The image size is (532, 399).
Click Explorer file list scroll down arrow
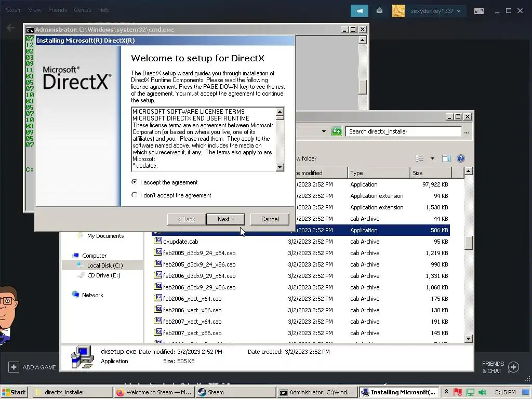click(x=469, y=339)
